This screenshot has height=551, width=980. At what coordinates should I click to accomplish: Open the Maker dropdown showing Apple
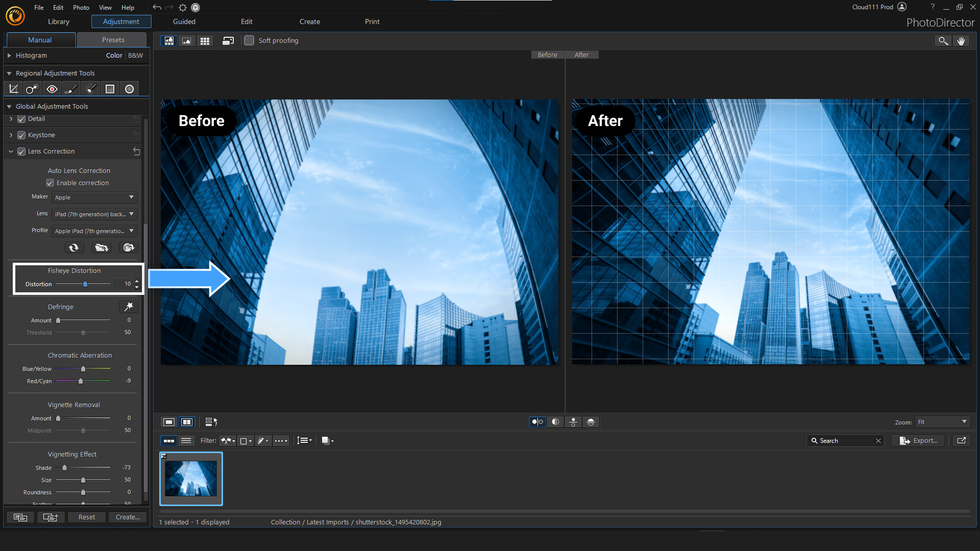pos(94,197)
